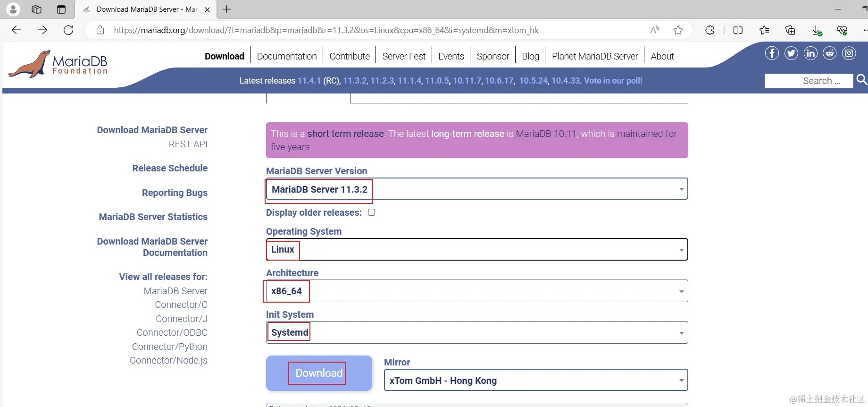Reload the page with refresh icon
The height and width of the screenshot is (407, 868).
(x=68, y=30)
